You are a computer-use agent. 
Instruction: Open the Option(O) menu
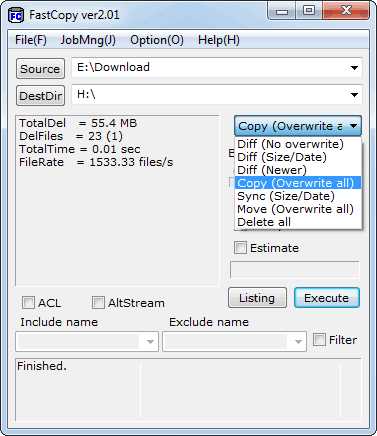click(157, 40)
